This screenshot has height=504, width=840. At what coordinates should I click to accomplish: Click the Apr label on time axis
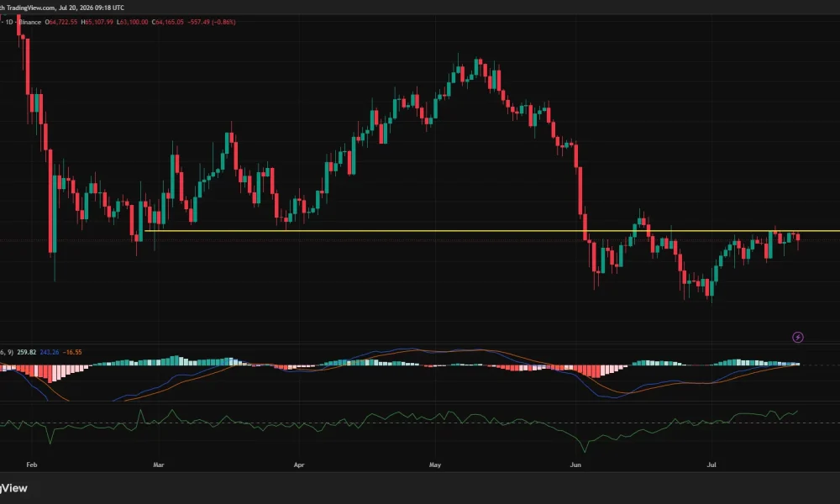(299, 465)
